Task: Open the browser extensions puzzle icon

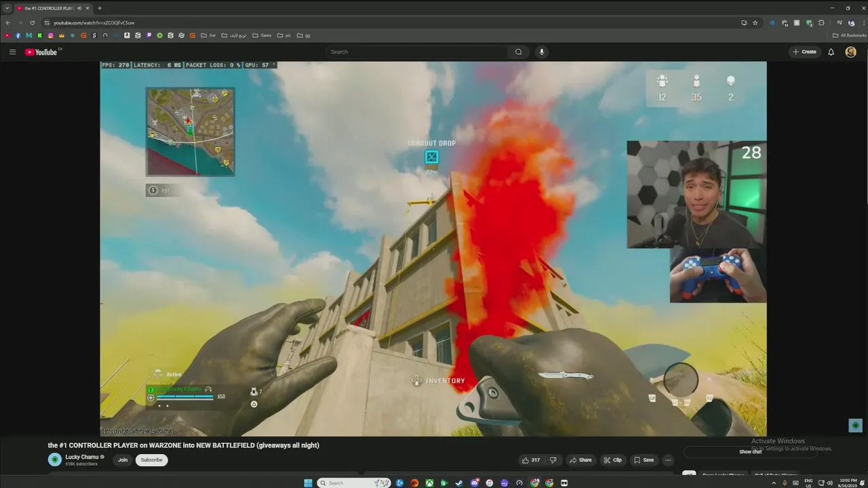Action: [821, 22]
